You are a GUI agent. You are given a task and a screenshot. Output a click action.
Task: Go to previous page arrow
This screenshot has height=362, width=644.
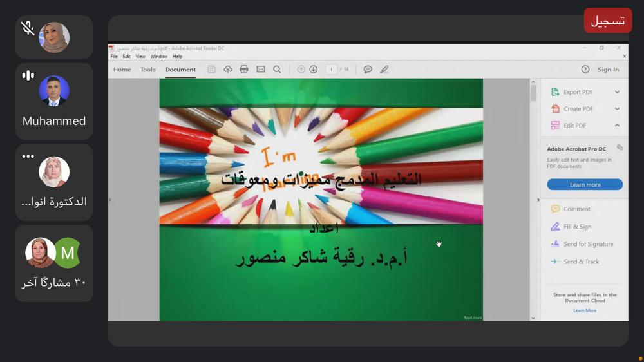click(301, 70)
